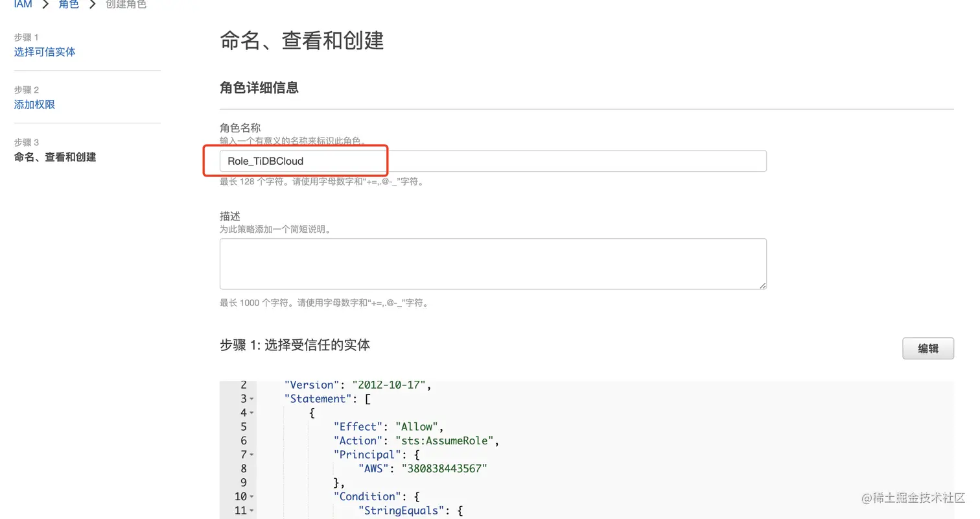This screenshot has height=519, width=980.
Task: Collapse the Principal fold arrow on line 7
Action: pyautogui.click(x=251, y=455)
